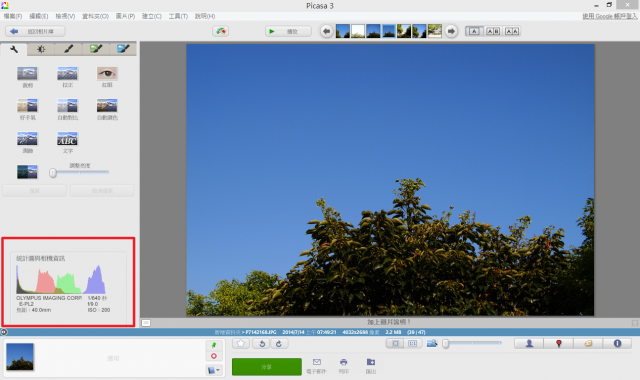Email the photo via envelope icon
Image resolution: width=640 pixels, height=380 pixels.
click(x=317, y=362)
